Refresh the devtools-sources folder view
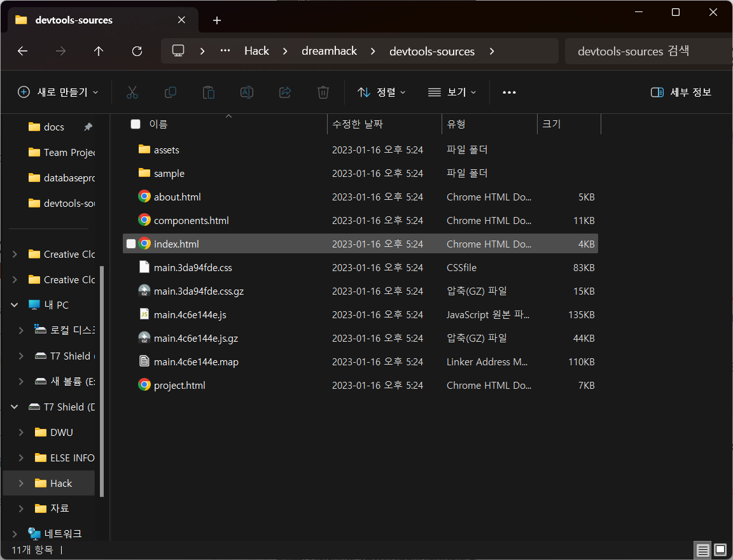This screenshot has height=560, width=733. tap(137, 51)
